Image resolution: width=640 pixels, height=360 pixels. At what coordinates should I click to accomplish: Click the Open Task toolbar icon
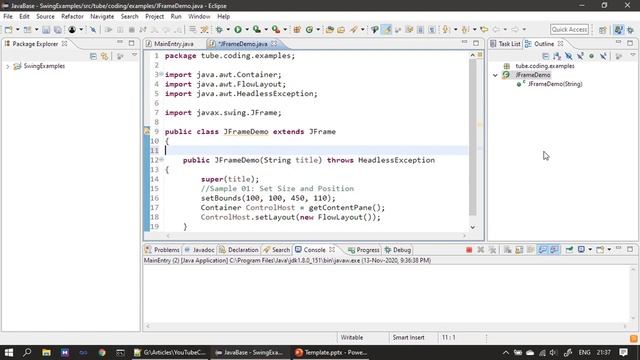[x=341, y=29]
